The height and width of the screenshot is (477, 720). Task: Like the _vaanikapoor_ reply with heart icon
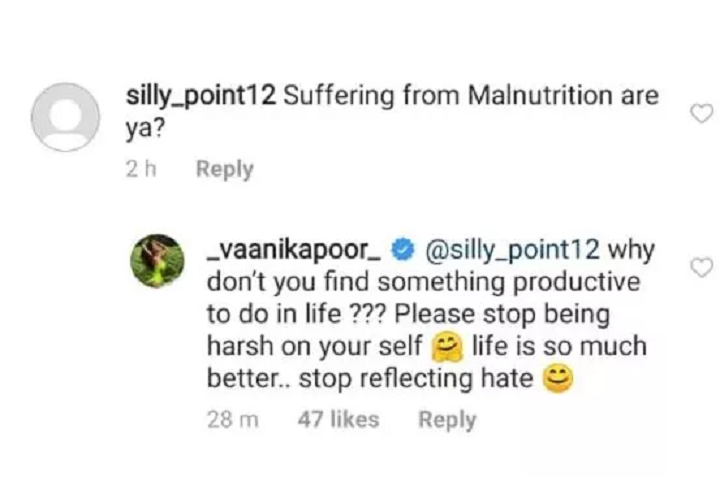click(702, 267)
